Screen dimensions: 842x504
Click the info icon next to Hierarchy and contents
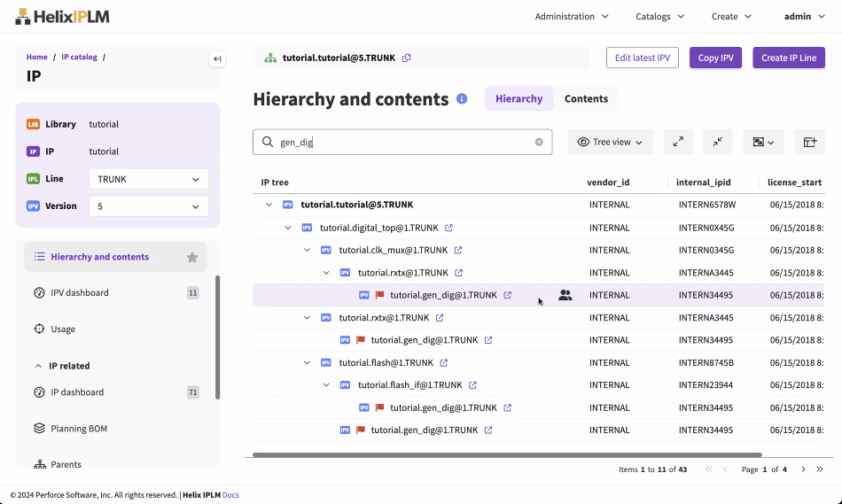pyautogui.click(x=462, y=99)
